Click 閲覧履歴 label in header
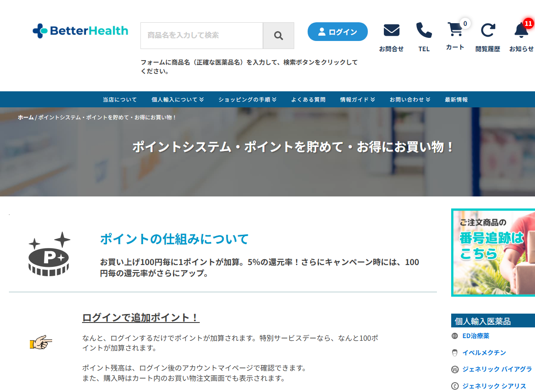The height and width of the screenshot is (392, 535). tap(488, 49)
